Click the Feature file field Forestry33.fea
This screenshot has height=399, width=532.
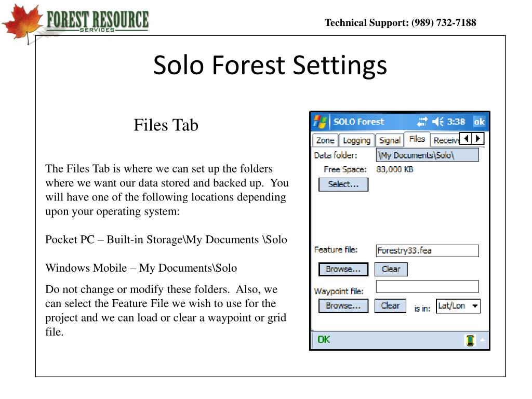pyautogui.click(x=427, y=251)
